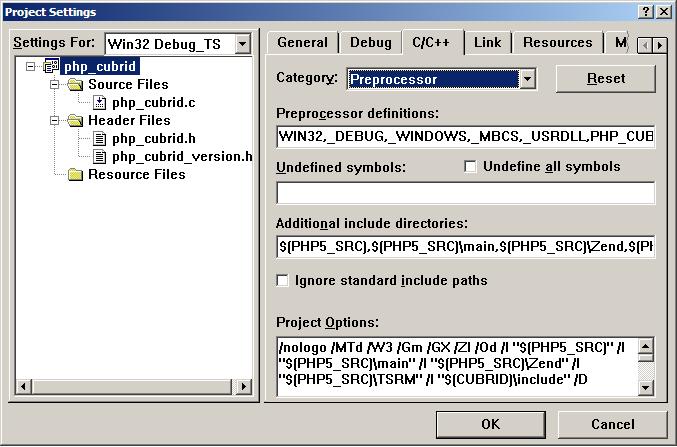The image size is (677, 447).
Task: Open the Category dropdown list
Action: (527, 79)
